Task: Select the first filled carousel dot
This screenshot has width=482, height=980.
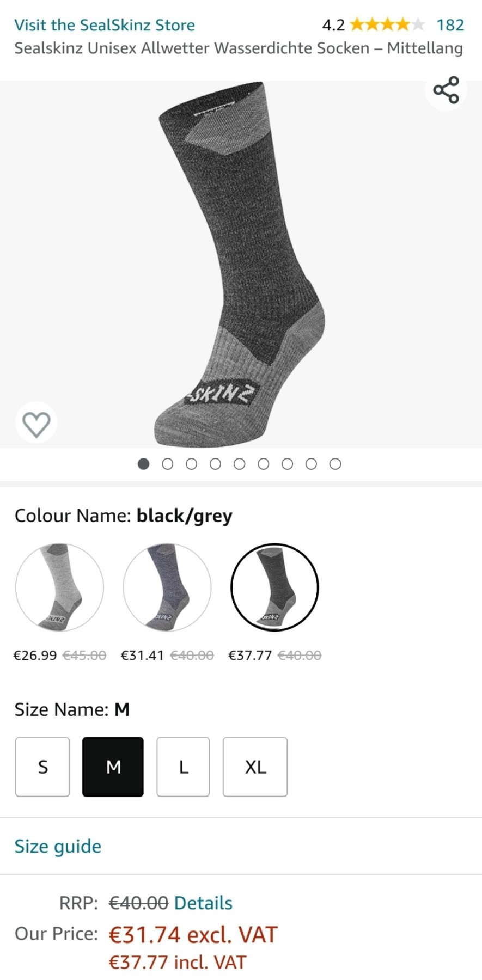Action: tap(144, 464)
